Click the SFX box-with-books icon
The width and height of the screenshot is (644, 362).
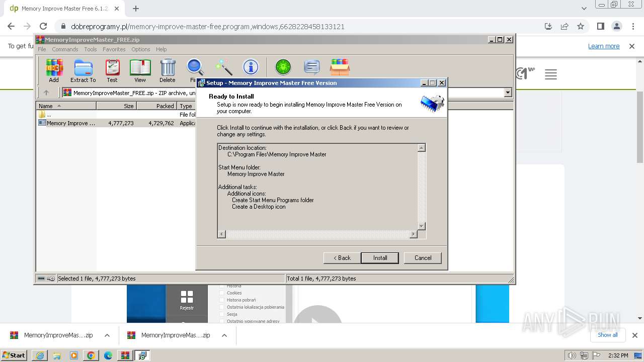340,67
